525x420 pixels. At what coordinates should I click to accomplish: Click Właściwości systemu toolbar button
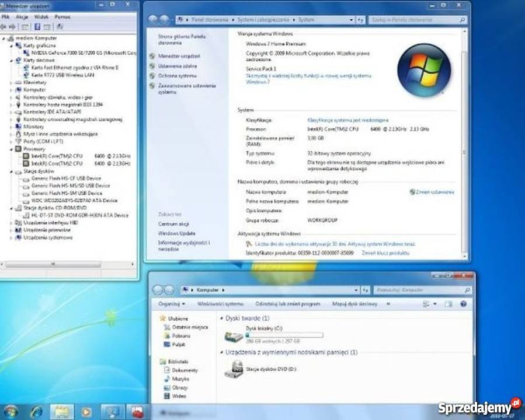(220, 304)
